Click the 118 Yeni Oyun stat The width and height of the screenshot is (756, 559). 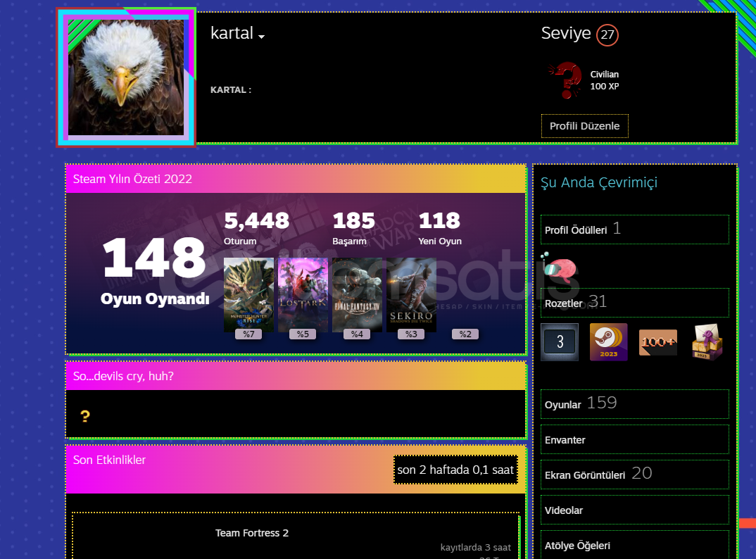click(440, 228)
